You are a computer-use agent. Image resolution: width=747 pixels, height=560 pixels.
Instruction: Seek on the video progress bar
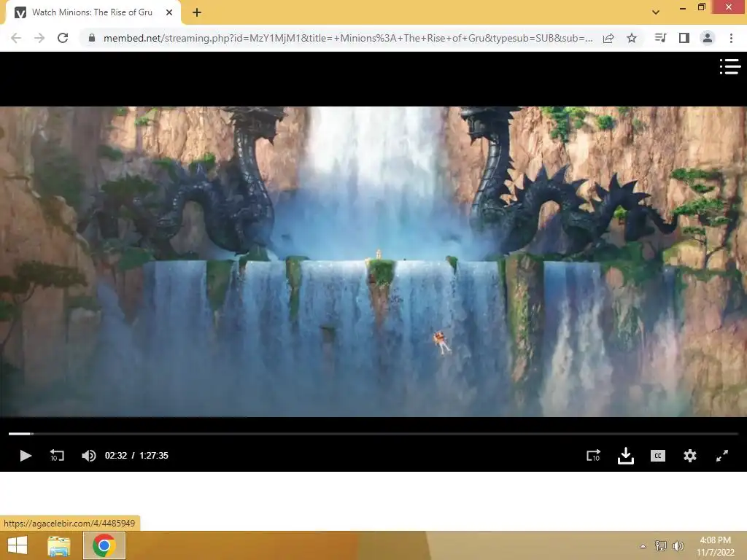tap(373, 434)
